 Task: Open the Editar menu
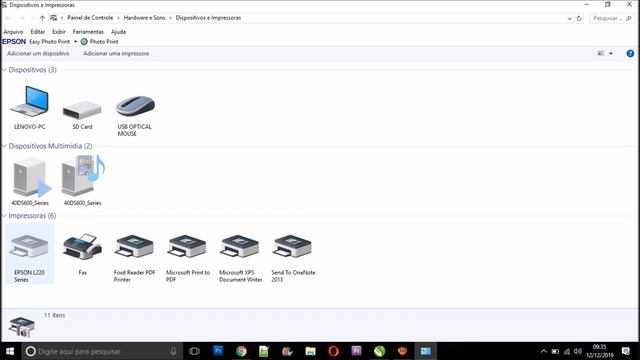coord(38,31)
